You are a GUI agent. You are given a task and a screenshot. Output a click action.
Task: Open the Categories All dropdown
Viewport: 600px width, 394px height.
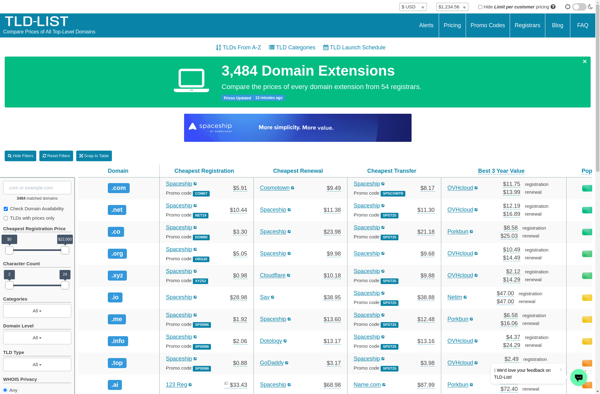click(37, 311)
